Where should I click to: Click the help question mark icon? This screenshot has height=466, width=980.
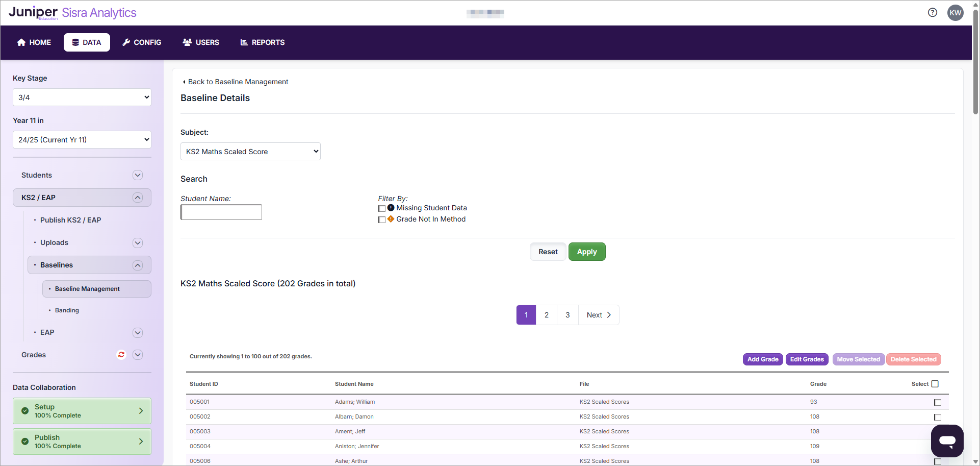932,13
